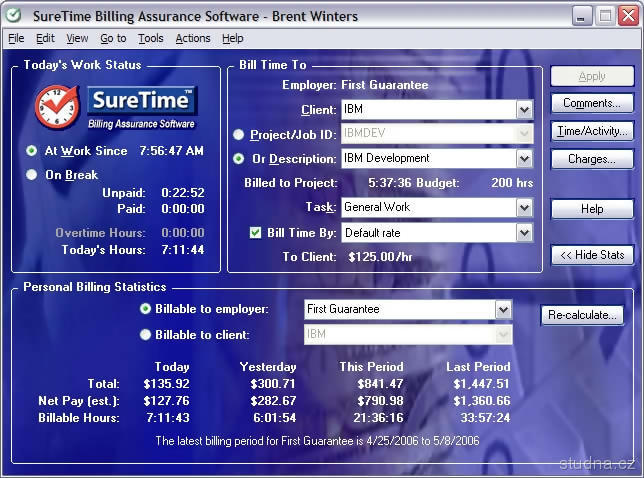Open the Comments... dialog button

click(x=592, y=103)
